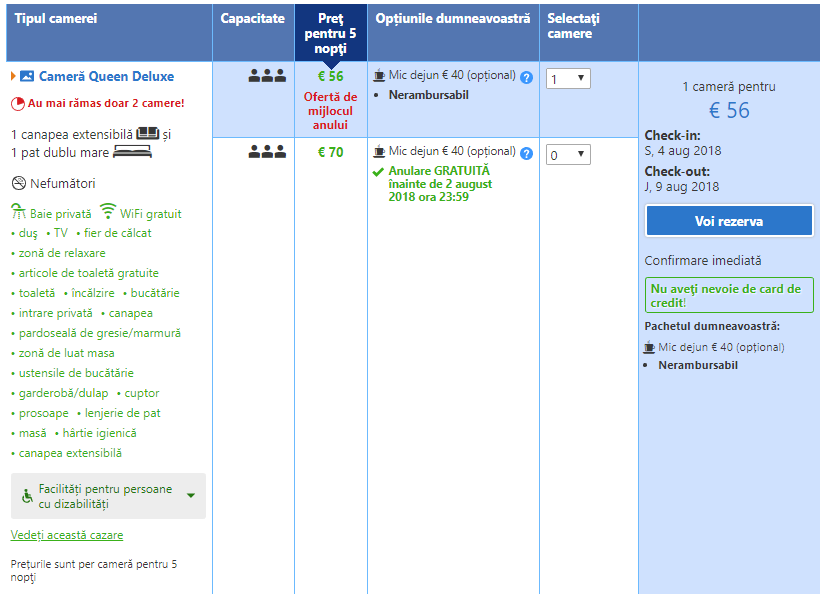Click the help icon next to first Mic dejun
Image resolution: width=823 pixels, height=594 pixels.
pos(526,77)
